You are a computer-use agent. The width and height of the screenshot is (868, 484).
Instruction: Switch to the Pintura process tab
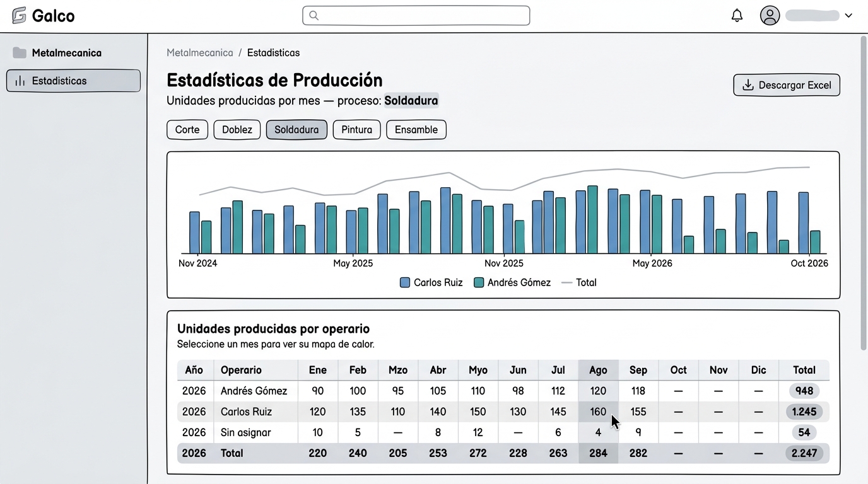coord(356,130)
